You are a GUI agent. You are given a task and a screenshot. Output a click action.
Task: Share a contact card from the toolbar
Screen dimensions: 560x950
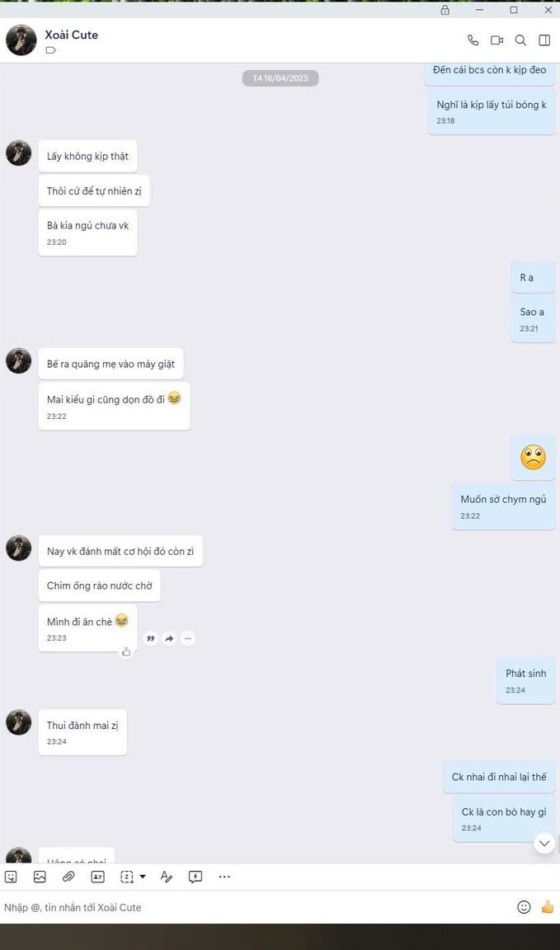tap(97, 876)
